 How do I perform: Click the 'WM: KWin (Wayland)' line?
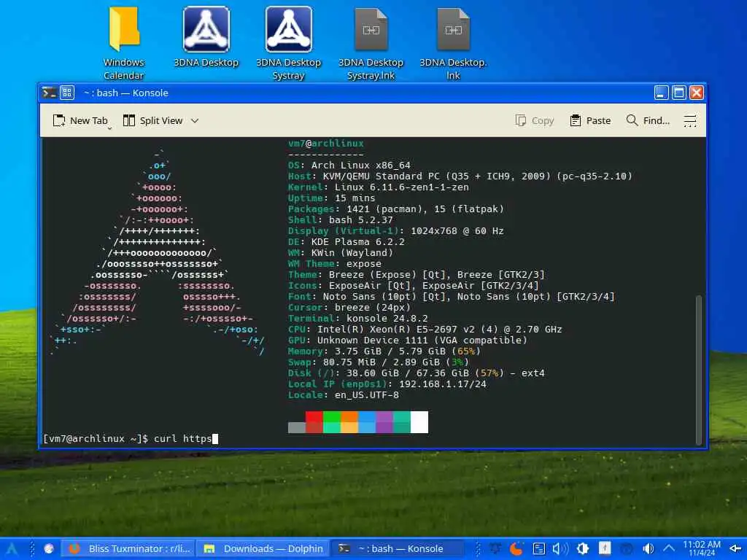(x=341, y=253)
